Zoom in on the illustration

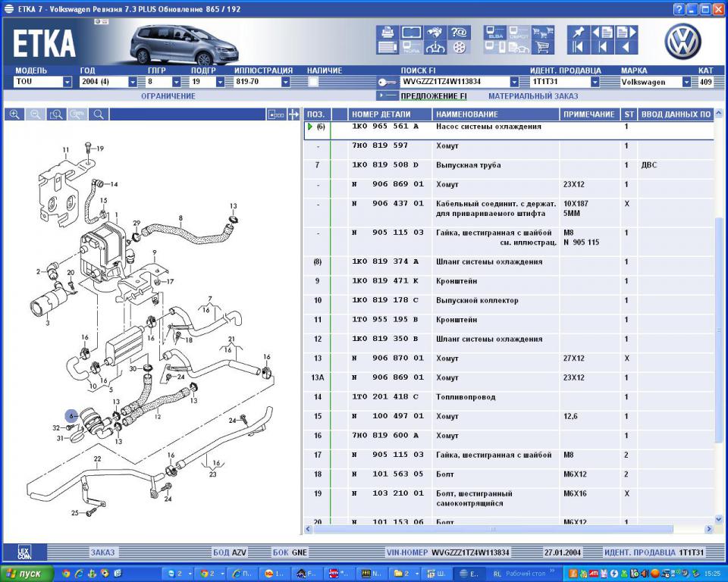[x=15, y=114]
